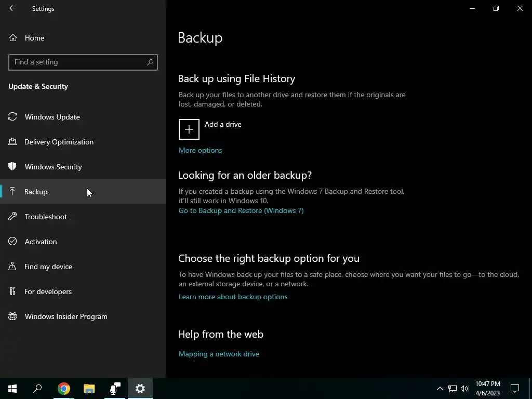532x399 pixels.
Task: Click the Home house icon
Action: point(13,37)
